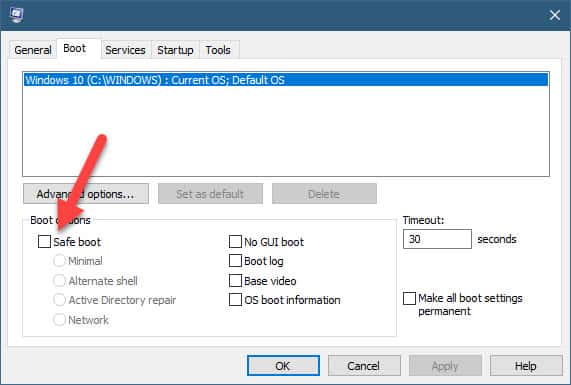The image size is (571, 385).
Task: Click the Apply button
Action: [x=445, y=365]
